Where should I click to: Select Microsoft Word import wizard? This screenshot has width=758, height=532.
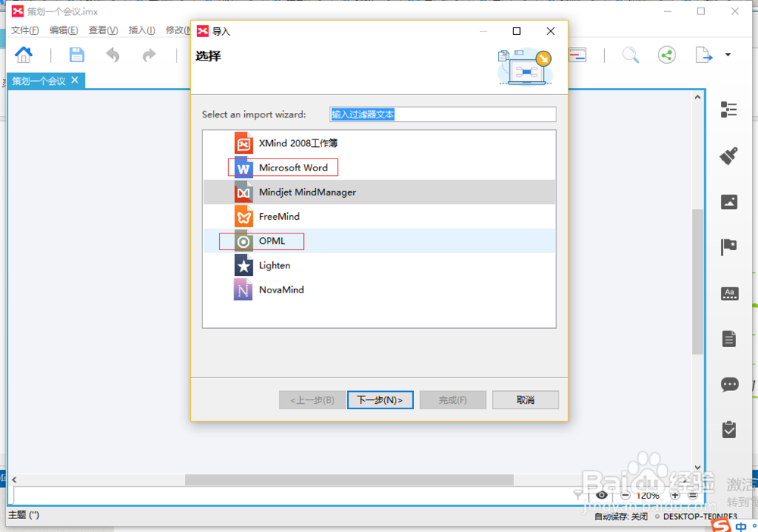pos(379,167)
